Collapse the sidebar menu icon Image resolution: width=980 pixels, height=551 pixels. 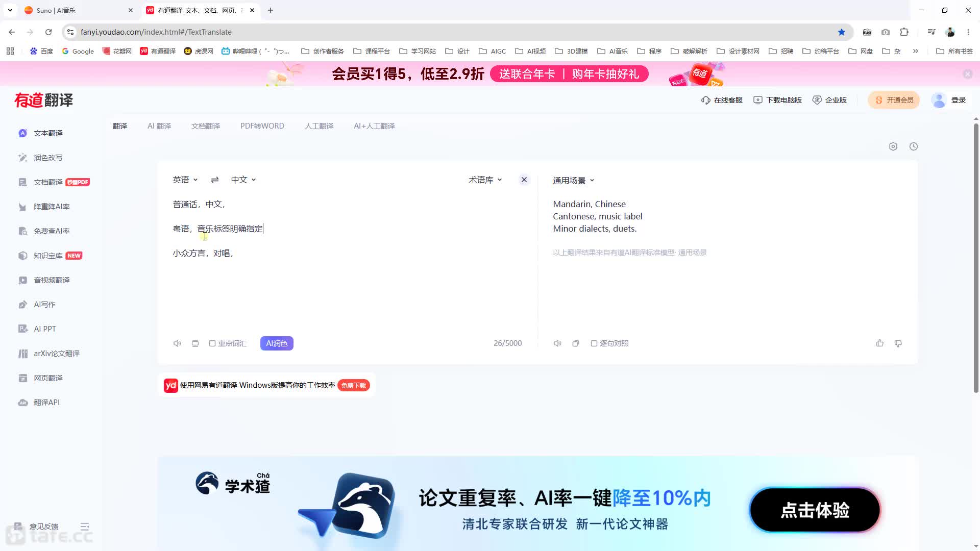tap(85, 527)
